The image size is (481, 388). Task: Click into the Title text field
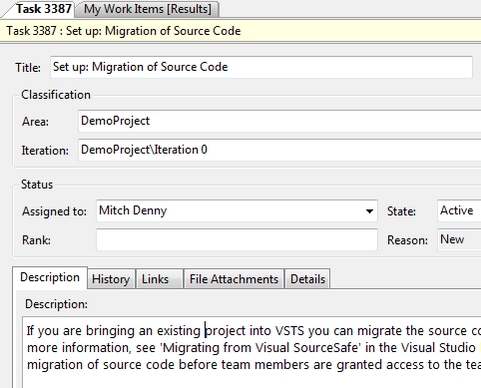(261, 67)
